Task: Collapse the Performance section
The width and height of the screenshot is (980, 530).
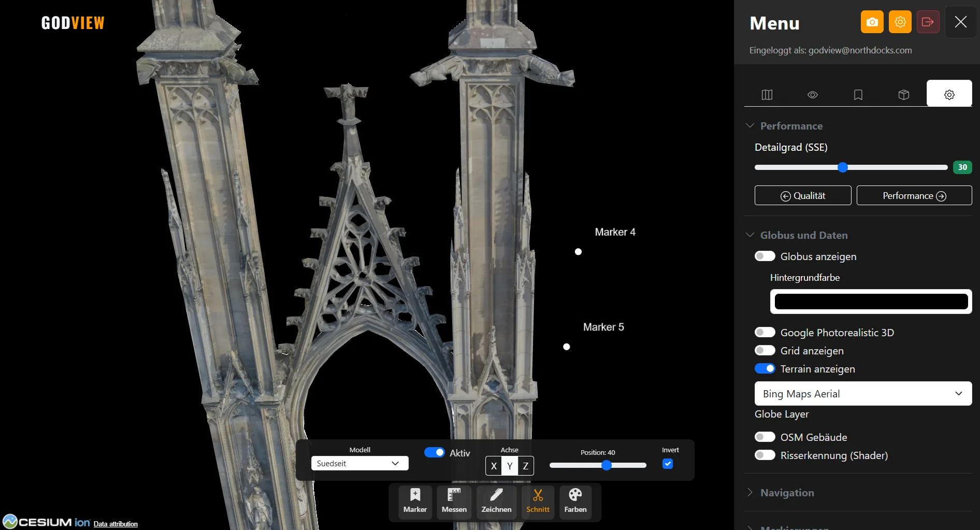Action: tap(750, 125)
